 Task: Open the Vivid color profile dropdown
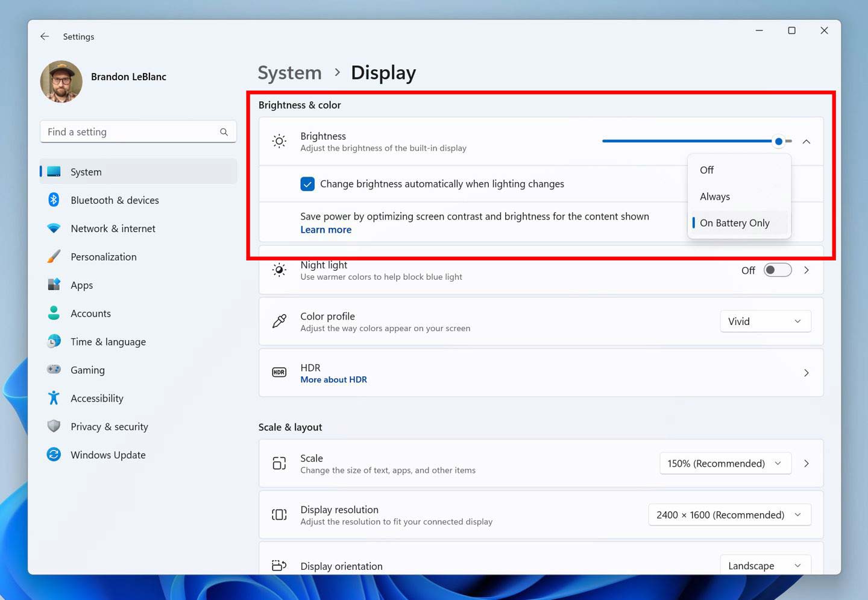[765, 321]
